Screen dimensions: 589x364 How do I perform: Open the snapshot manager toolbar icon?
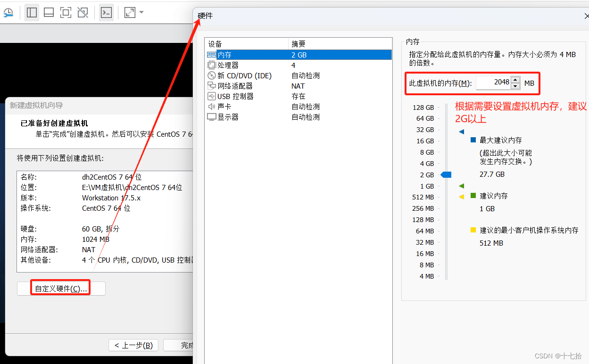coord(8,13)
